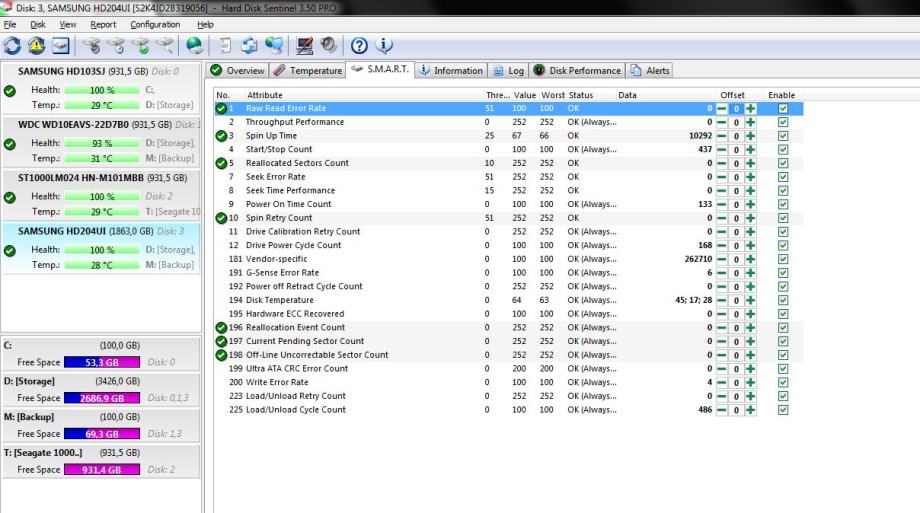Click the monitor with pen configuration icon

[304, 45]
